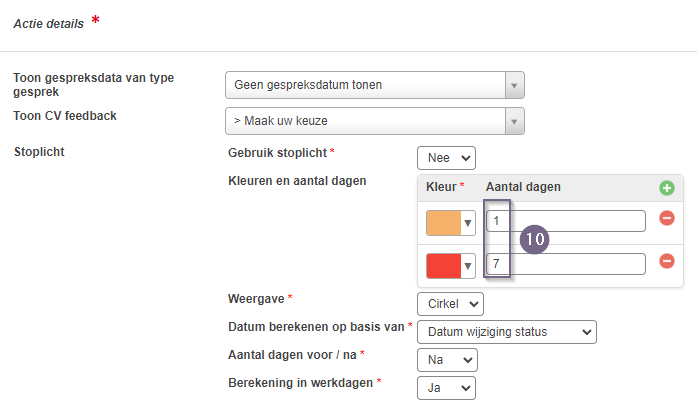
Task: Open the red color picker dropdown
Action: click(x=451, y=266)
